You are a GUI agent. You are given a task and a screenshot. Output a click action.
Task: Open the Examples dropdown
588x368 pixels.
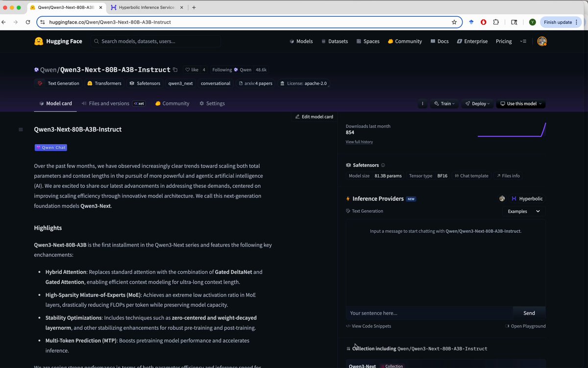click(524, 211)
